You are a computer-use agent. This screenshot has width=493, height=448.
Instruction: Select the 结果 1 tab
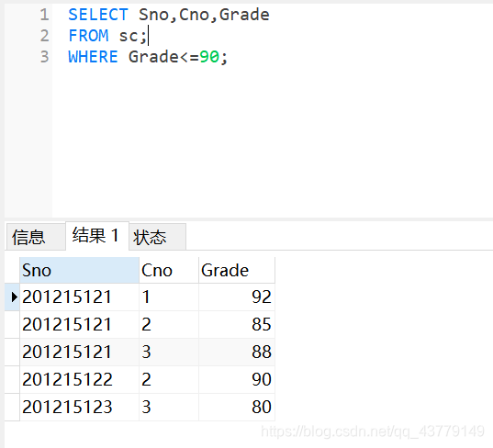[96, 235]
